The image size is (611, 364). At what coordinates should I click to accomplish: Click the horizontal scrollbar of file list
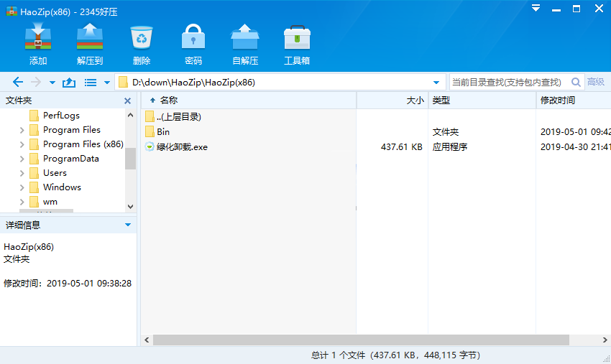[359, 340]
